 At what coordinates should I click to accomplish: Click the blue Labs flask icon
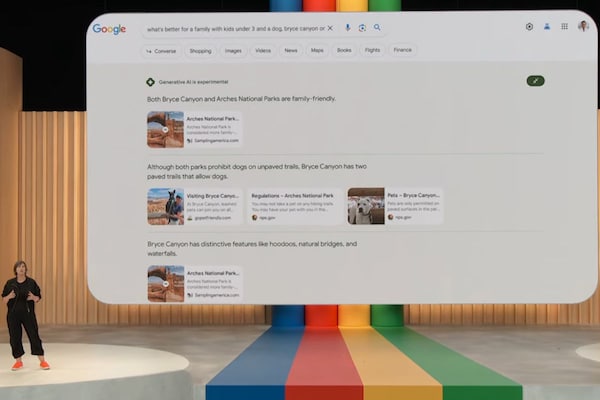(547, 26)
